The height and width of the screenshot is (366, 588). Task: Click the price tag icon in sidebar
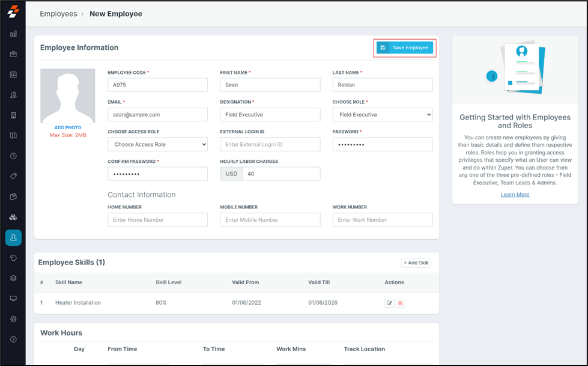pyautogui.click(x=13, y=176)
